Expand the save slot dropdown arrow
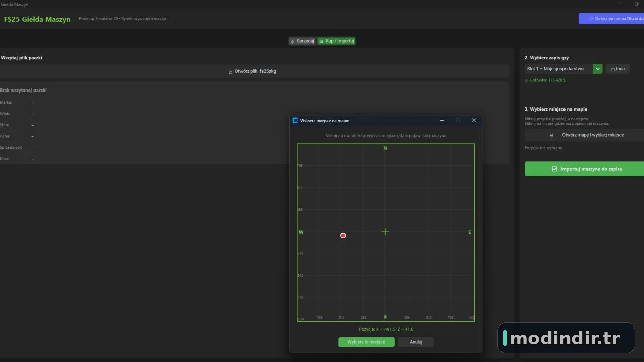This screenshot has width=644, height=362. point(597,69)
